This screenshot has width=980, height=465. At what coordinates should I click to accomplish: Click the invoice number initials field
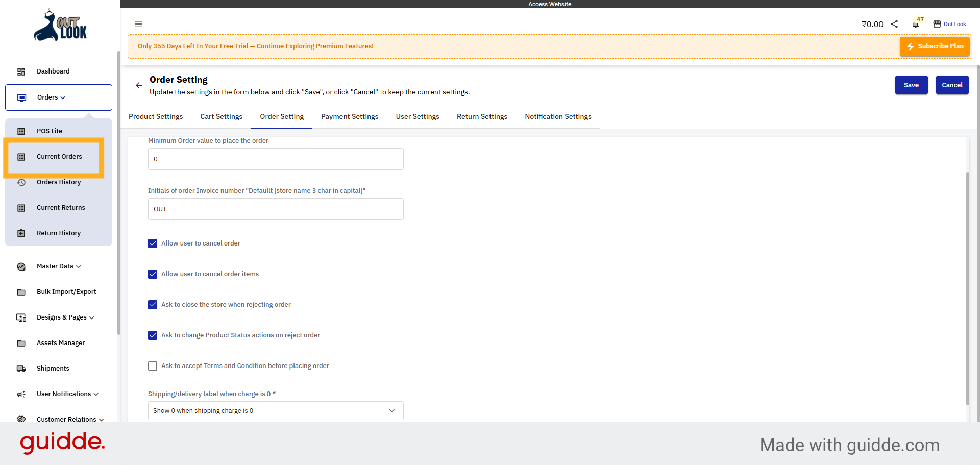pos(276,209)
